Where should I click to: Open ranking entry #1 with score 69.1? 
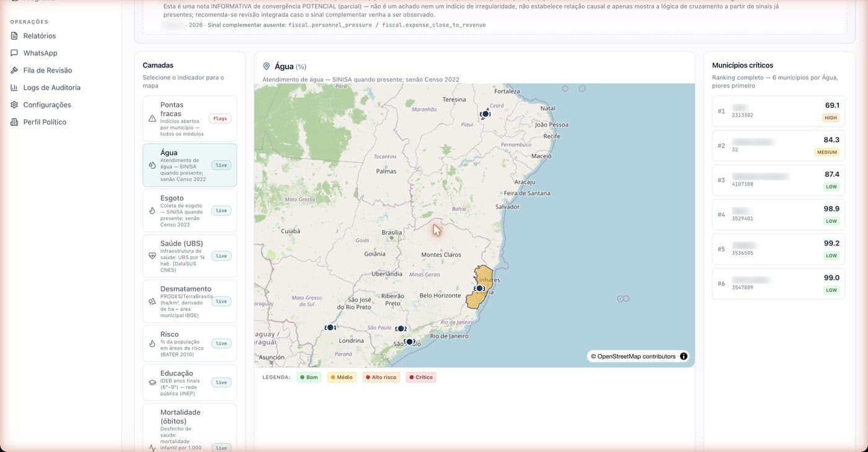click(x=779, y=111)
